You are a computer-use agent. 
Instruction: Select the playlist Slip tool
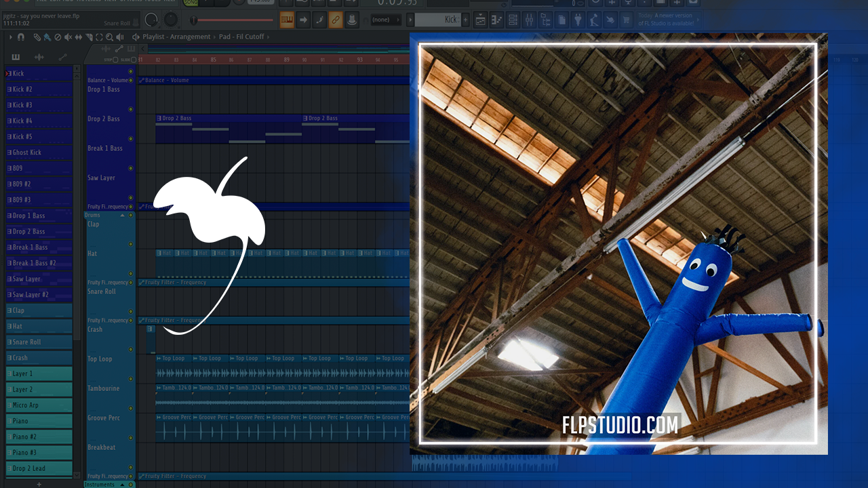(x=79, y=37)
